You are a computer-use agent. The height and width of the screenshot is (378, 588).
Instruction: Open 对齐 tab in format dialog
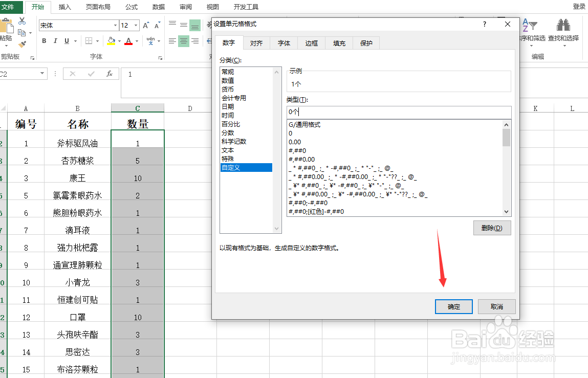[x=256, y=43]
